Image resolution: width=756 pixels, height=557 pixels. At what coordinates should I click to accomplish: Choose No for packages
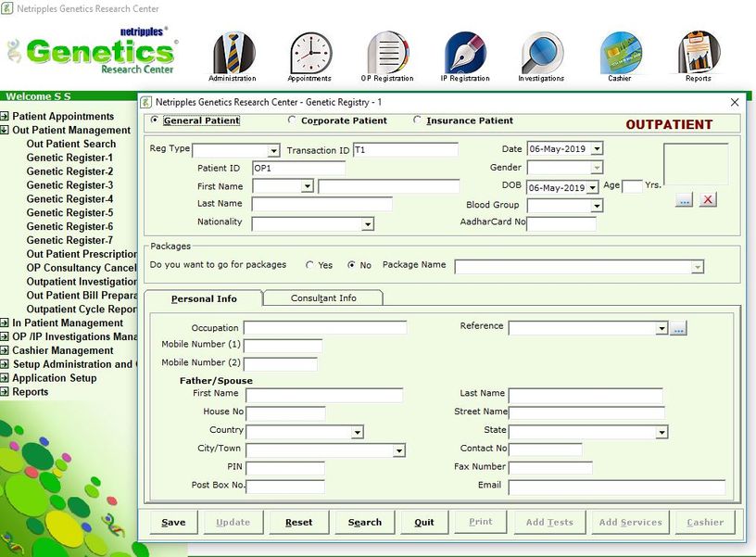click(351, 265)
